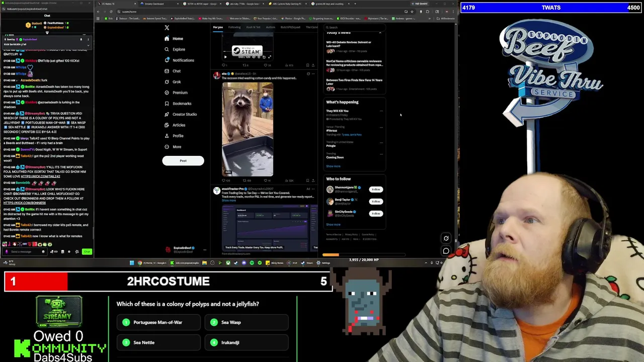Open the Grok icon on the raccoon post
Screen dimensions: 644x362
308,74
